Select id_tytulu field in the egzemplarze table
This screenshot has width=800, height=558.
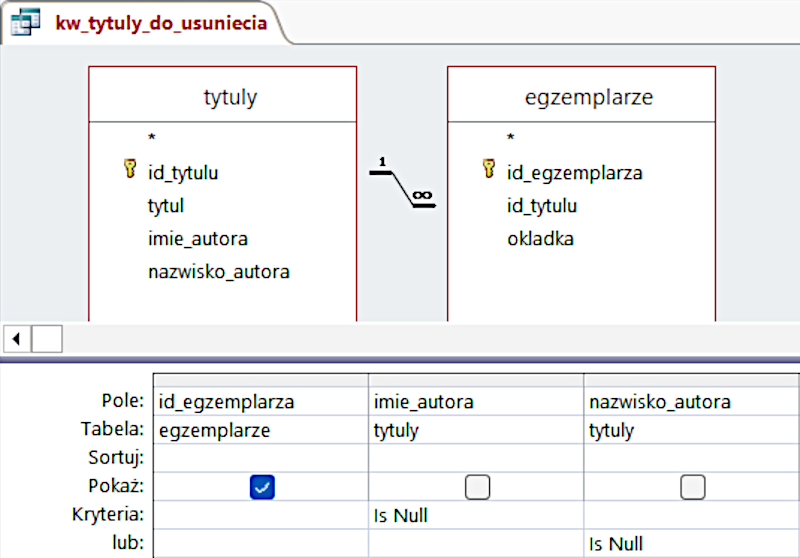[542, 206]
